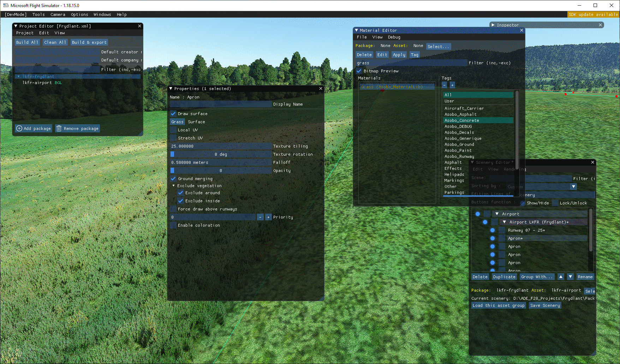Image resolution: width=620 pixels, height=364 pixels.
Task: Click the Build & export button
Action: (x=89, y=42)
